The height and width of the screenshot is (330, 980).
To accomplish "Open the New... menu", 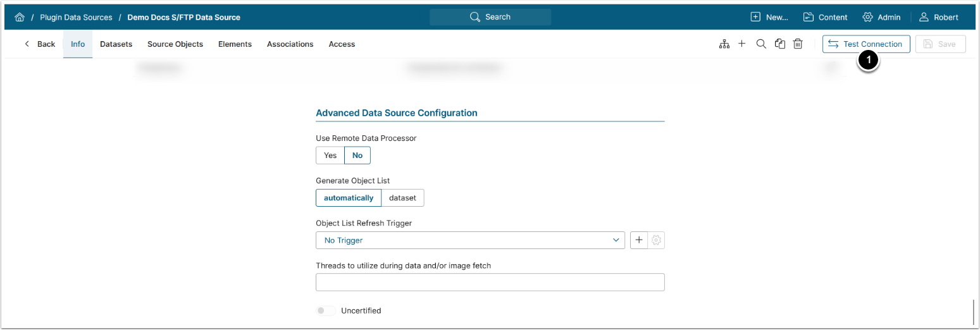I will pyautogui.click(x=769, y=18).
